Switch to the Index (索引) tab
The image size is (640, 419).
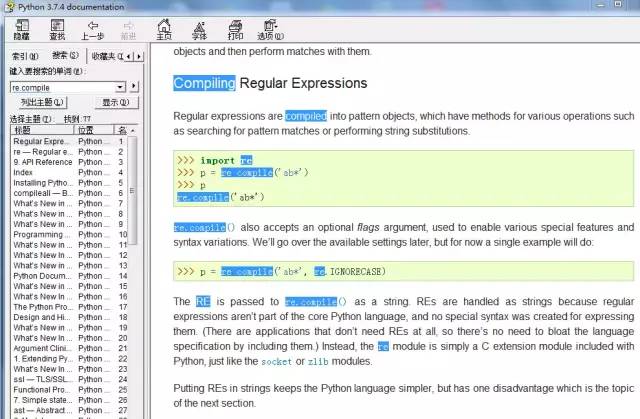point(25,56)
